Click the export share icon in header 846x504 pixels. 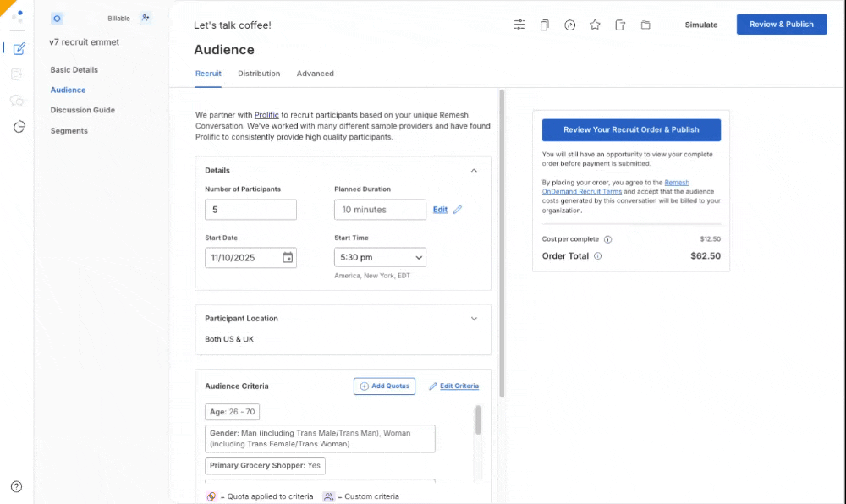point(620,25)
